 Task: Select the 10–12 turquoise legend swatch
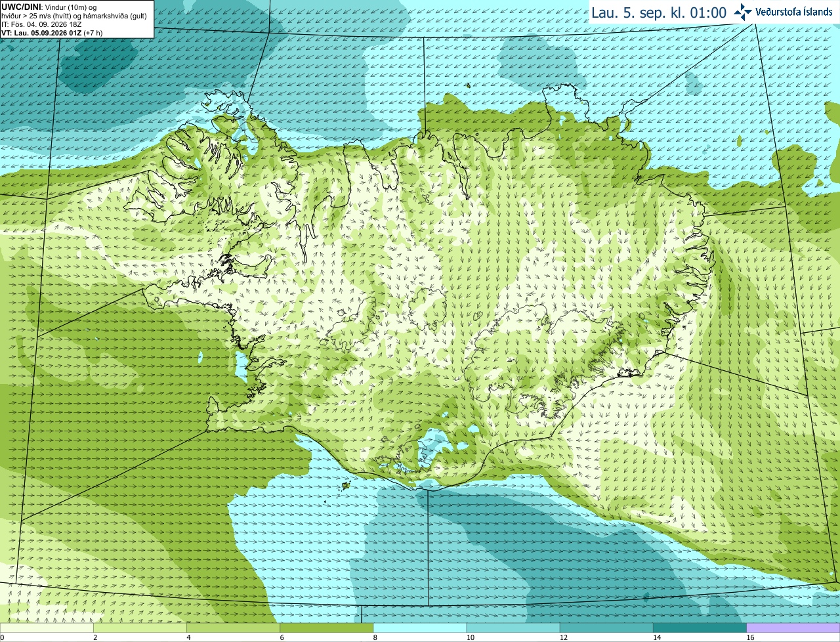click(514, 628)
